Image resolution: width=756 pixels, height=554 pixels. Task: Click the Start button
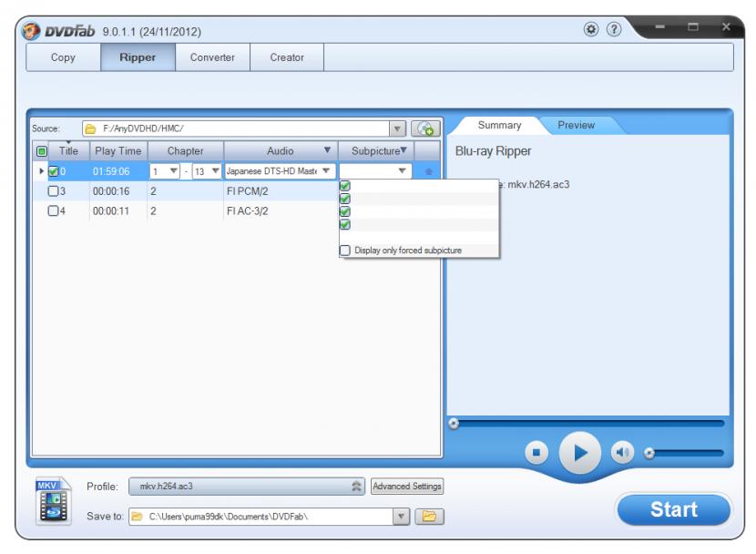point(674,509)
